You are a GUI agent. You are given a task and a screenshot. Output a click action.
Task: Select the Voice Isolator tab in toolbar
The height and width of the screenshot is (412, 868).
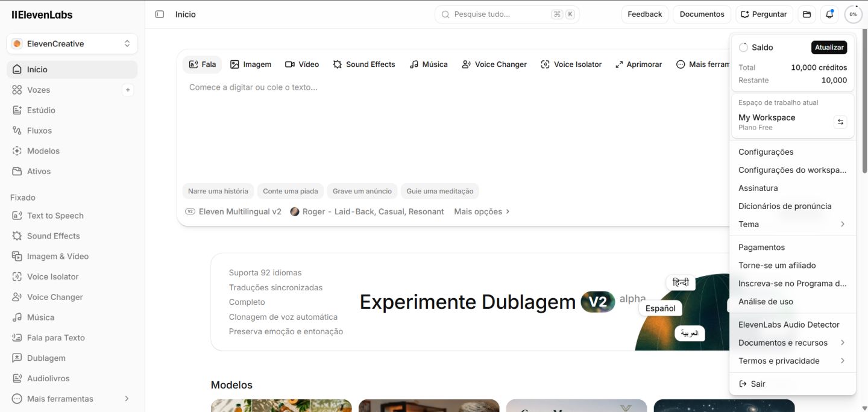pos(571,64)
